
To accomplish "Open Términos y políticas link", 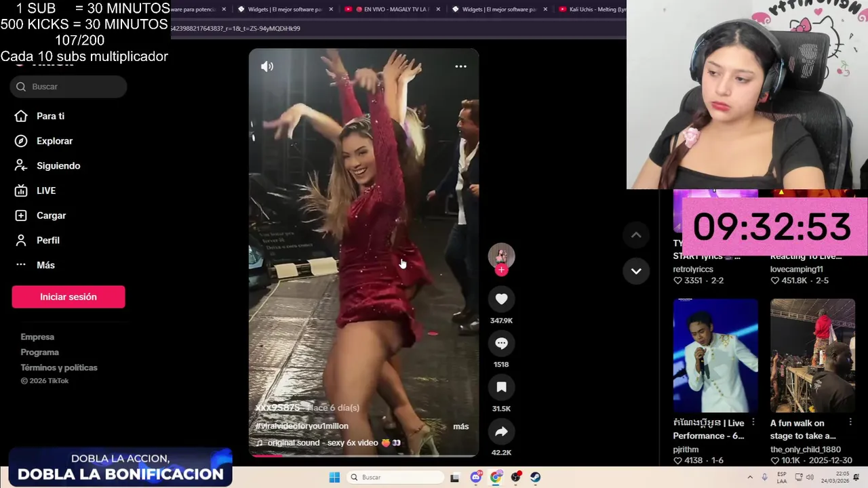I will tap(59, 368).
